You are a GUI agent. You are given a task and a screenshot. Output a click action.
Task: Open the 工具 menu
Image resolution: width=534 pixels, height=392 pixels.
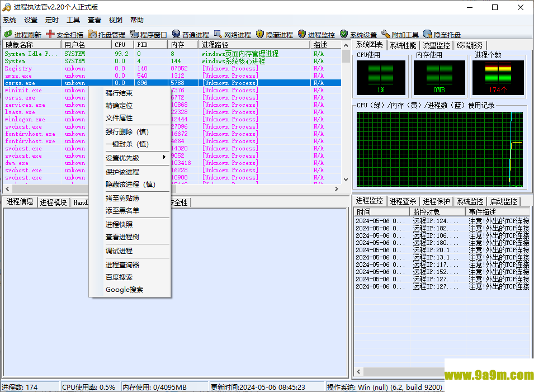(x=73, y=20)
